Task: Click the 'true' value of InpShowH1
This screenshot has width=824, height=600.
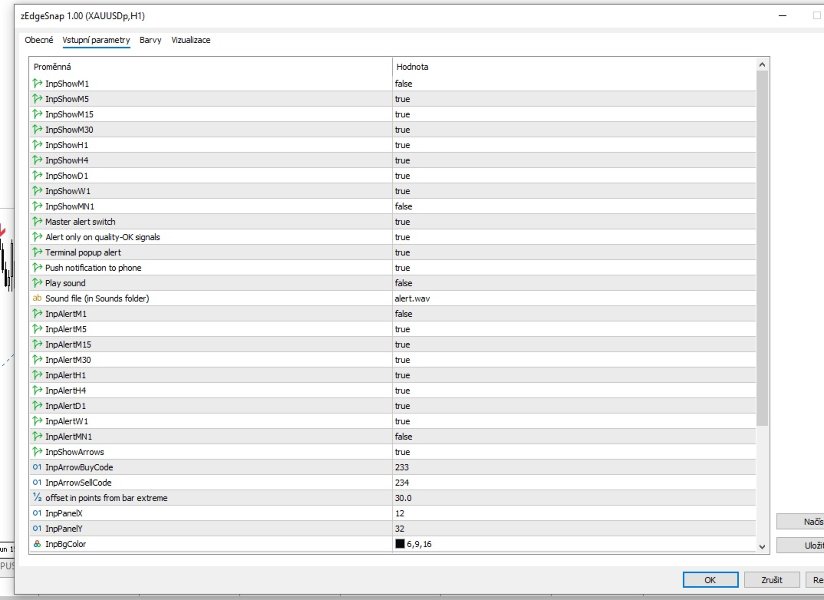Action: tap(403, 145)
